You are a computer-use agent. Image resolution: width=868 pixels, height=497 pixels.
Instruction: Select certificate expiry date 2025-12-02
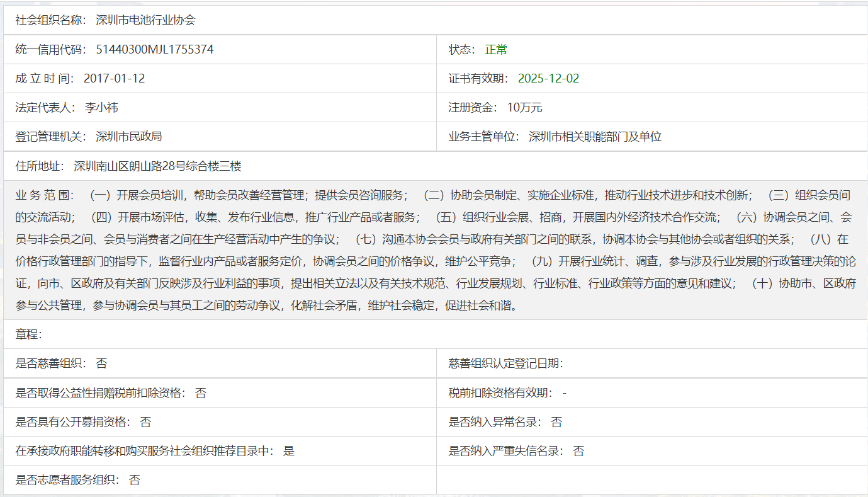(x=548, y=78)
